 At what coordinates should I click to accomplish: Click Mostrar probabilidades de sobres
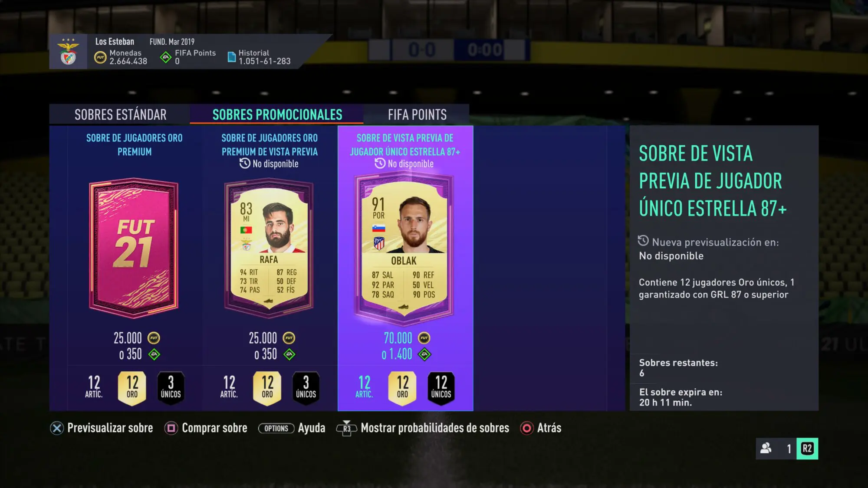435,428
